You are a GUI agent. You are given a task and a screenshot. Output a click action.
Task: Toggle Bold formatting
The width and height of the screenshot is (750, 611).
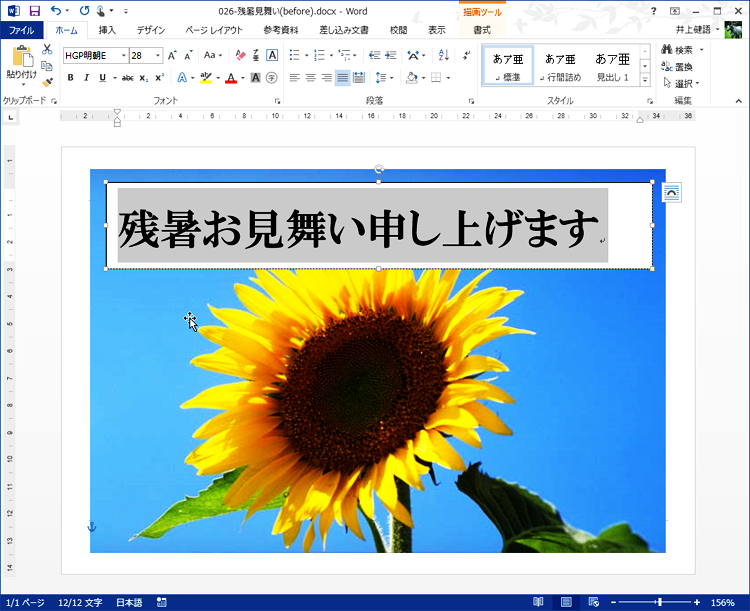(70, 78)
